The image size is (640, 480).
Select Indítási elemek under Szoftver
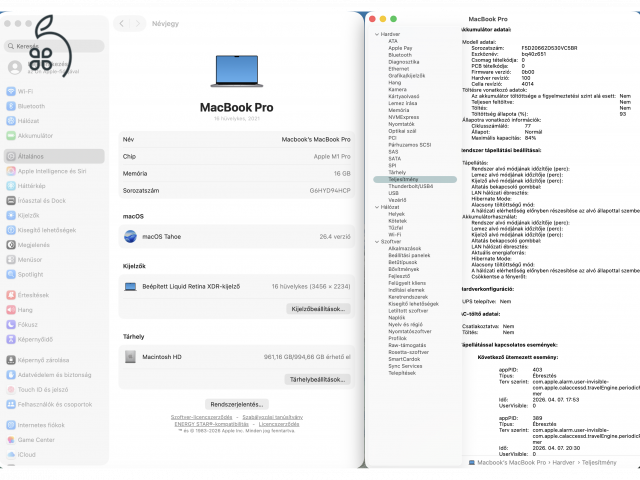click(x=407, y=290)
